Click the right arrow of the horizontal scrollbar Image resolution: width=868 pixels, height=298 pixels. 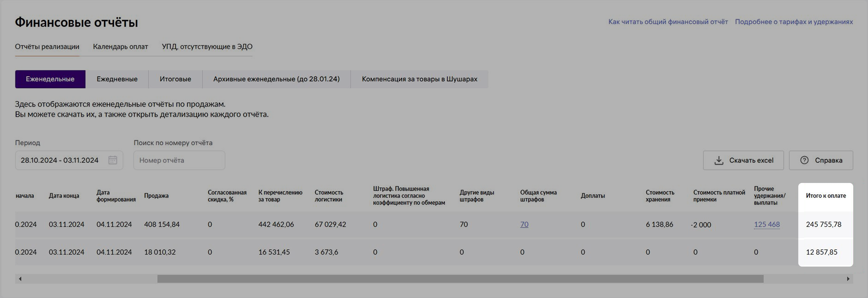pyautogui.click(x=848, y=279)
